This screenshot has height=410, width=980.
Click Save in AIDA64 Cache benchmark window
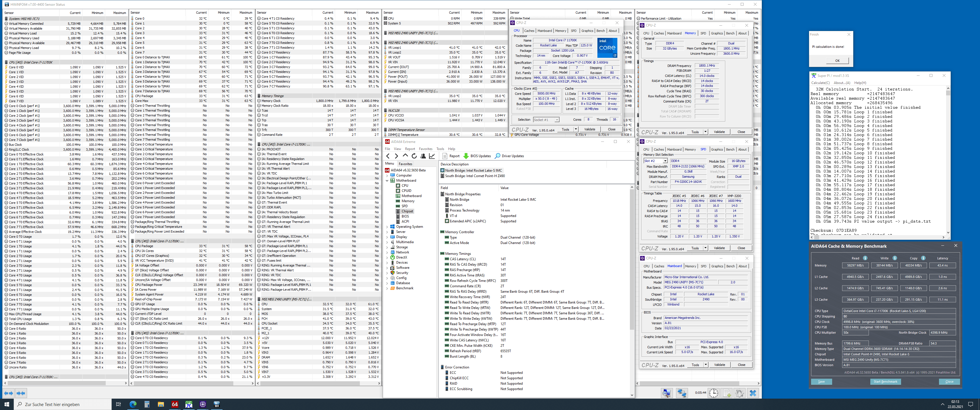point(821,382)
